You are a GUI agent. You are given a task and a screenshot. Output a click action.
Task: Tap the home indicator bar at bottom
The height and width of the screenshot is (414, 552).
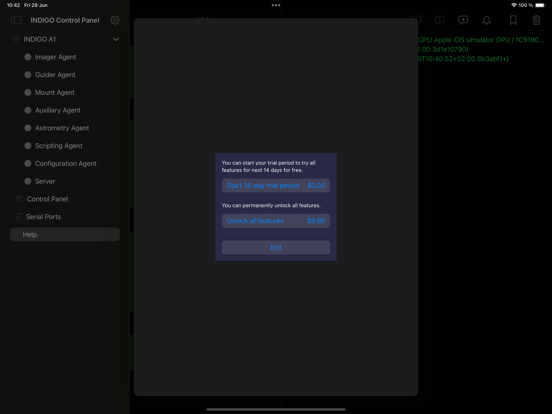coord(276,409)
